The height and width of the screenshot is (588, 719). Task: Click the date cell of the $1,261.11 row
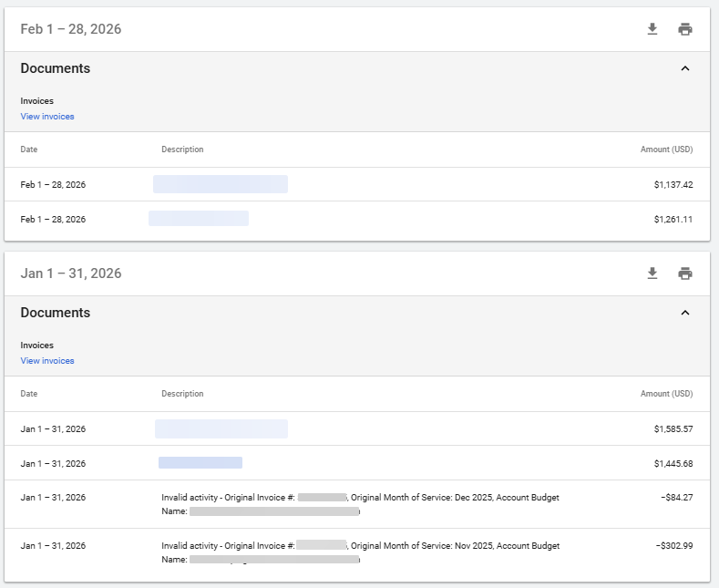(53, 219)
